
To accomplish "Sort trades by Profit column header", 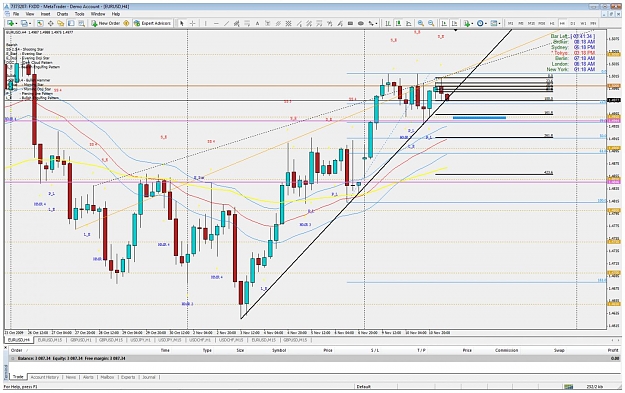I will click(613, 350).
